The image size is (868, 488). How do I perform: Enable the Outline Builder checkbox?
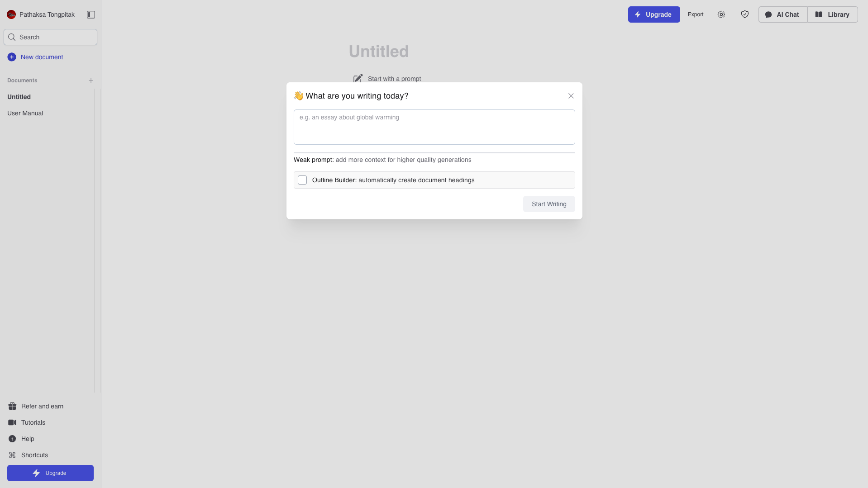[302, 180]
